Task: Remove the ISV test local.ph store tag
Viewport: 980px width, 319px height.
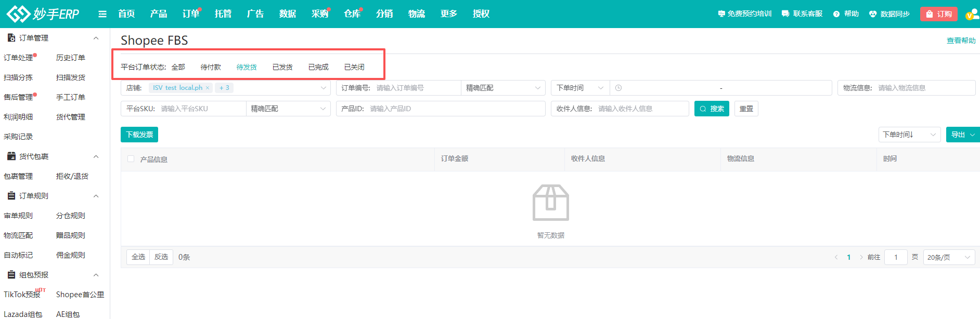Action: [x=208, y=88]
